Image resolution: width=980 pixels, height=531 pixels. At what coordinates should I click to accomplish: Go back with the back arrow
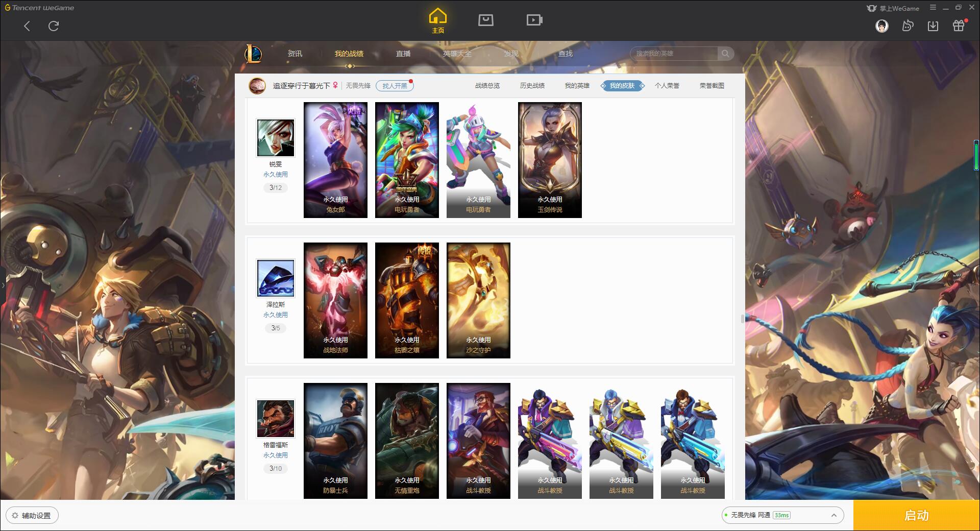click(27, 26)
